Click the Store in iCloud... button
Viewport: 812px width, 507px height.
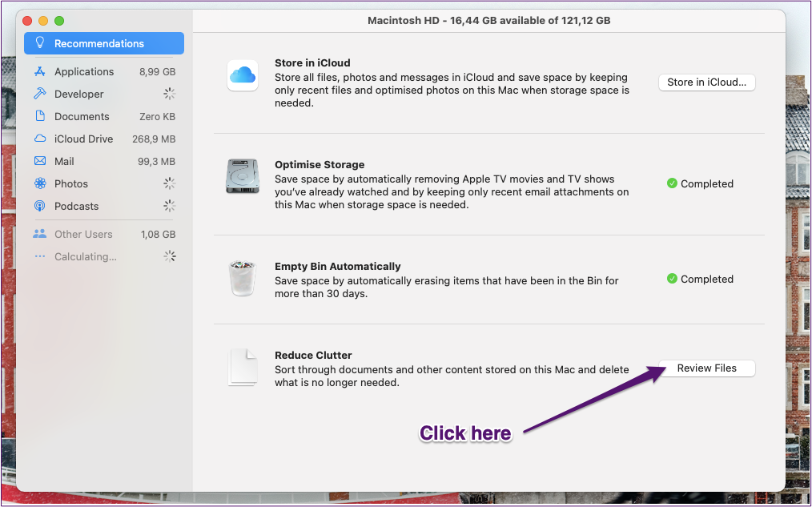tap(707, 82)
